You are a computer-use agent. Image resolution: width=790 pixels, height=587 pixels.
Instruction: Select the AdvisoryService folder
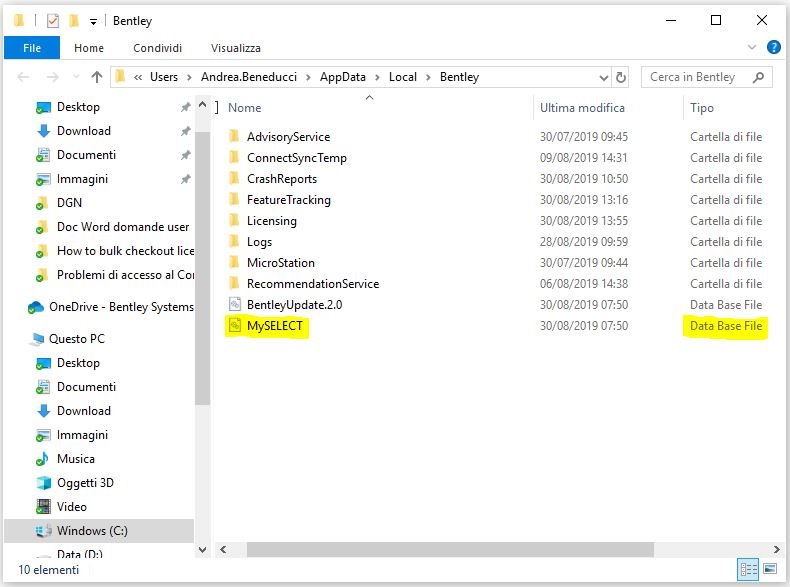[288, 137]
